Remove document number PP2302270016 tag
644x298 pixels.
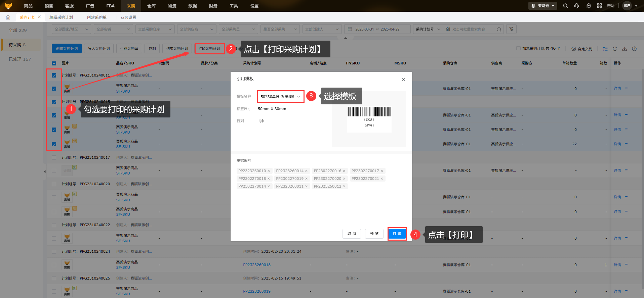pos(344,171)
